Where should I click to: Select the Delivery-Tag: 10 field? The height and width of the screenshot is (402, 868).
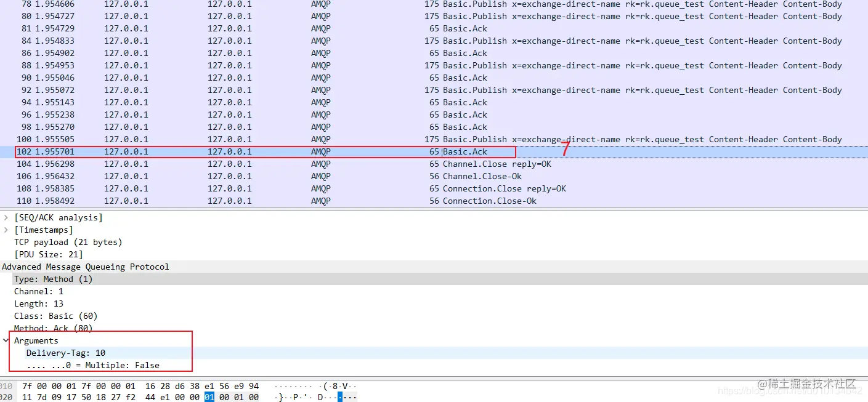[x=66, y=353]
